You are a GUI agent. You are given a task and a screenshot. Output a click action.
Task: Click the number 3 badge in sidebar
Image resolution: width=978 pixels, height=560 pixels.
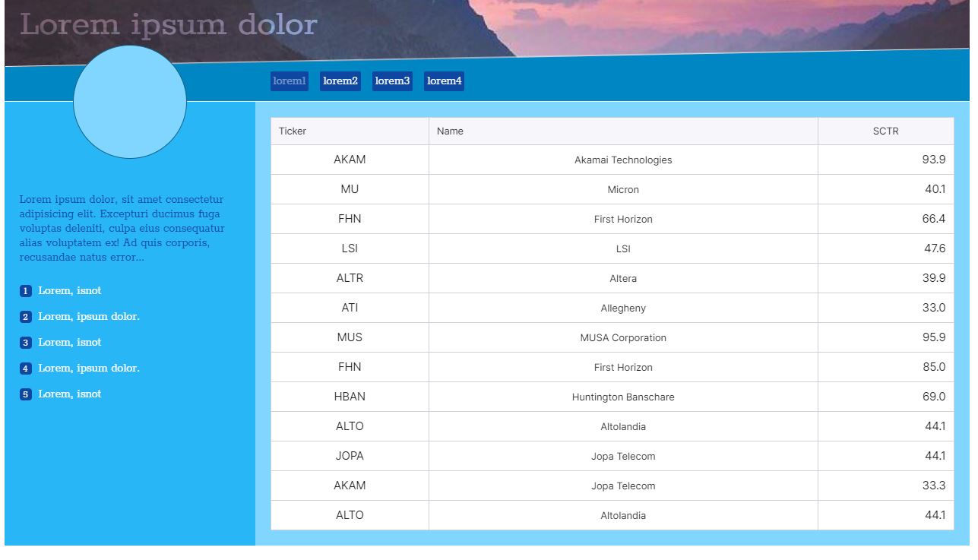(25, 343)
